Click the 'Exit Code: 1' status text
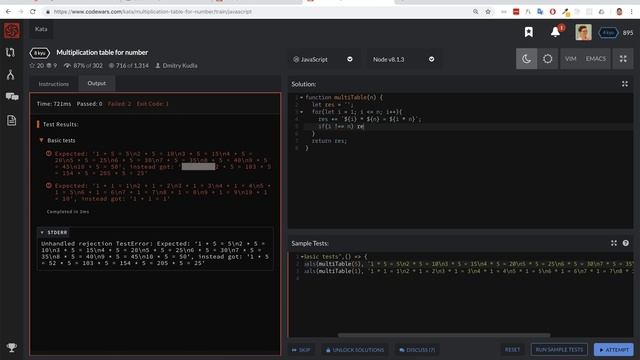This screenshot has height=360, width=640. (152, 104)
